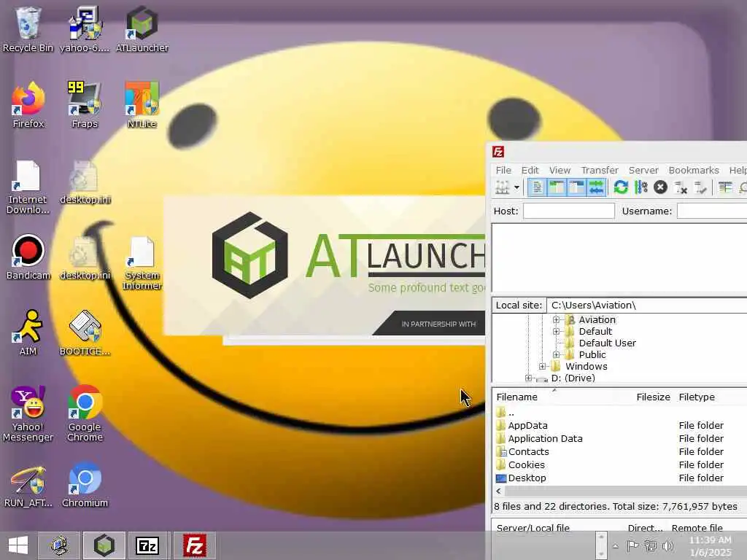Click the FileZilla title bar icon

[498, 152]
